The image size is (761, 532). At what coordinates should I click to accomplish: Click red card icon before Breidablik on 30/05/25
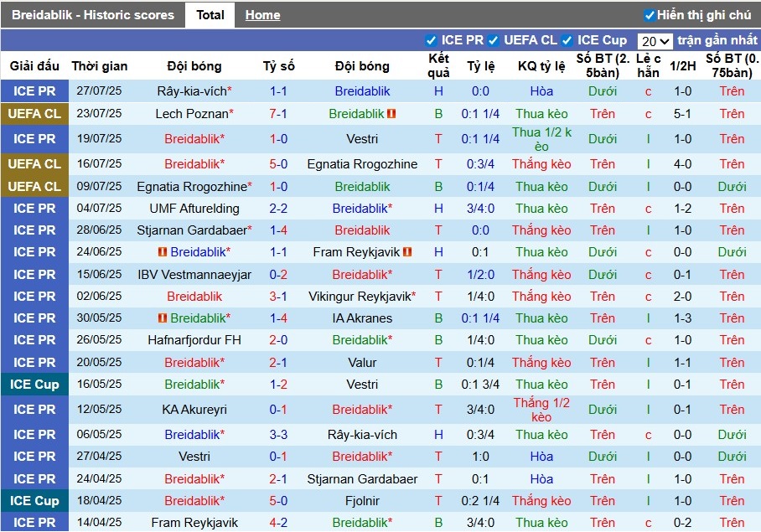(x=163, y=318)
